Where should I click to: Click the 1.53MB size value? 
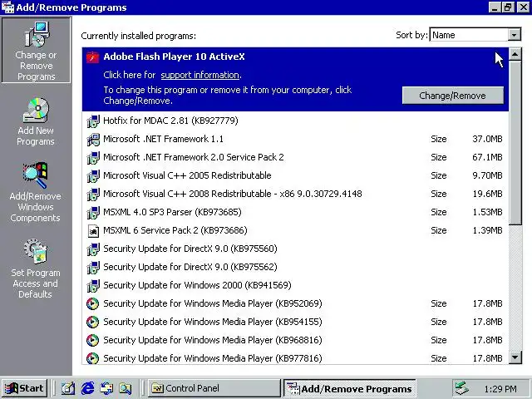click(x=487, y=213)
